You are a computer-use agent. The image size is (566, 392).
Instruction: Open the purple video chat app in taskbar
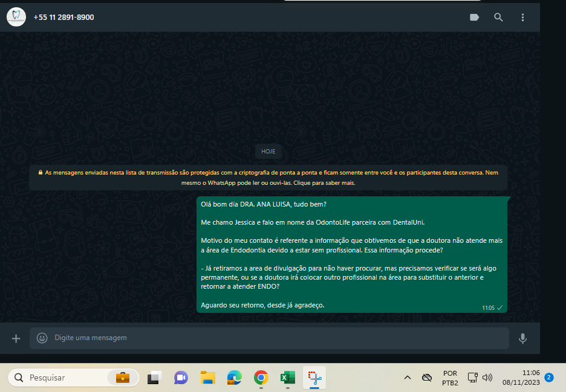[181, 378]
